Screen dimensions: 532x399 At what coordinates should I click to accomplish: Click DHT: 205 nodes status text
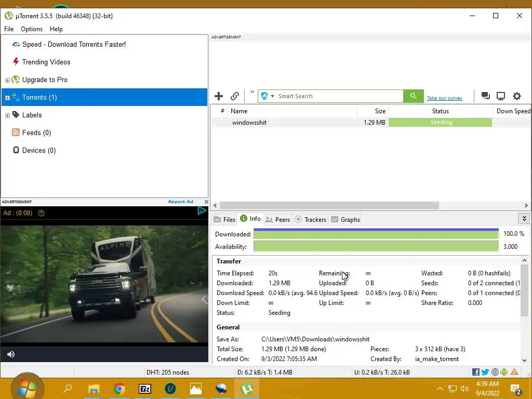[168, 373]
